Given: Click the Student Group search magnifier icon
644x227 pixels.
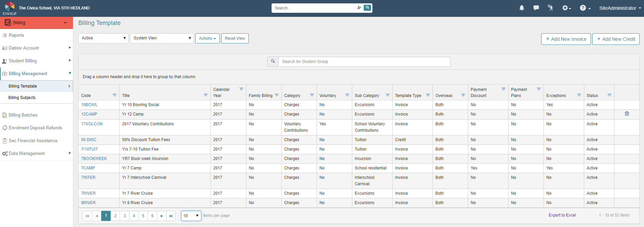Looking at the screenshot, I should (x=273, y=61).
